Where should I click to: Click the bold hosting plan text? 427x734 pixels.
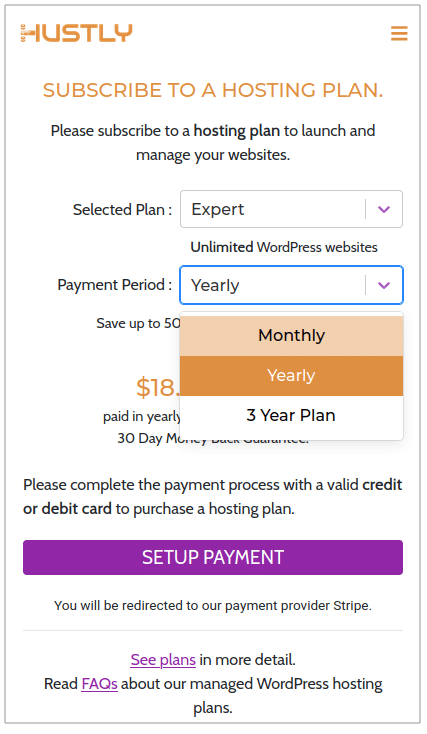[x=237, y=131]
